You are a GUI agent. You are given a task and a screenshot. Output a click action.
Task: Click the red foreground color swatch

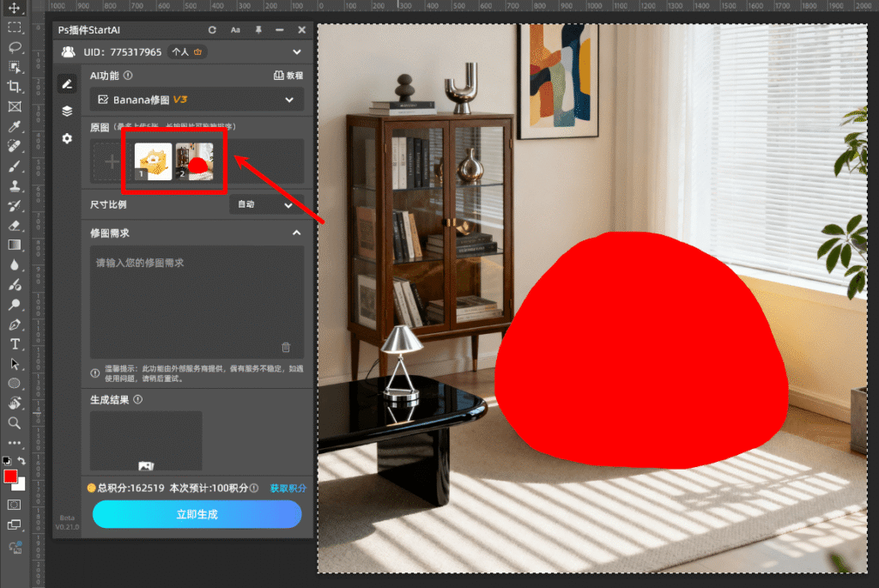pos(10,476)
